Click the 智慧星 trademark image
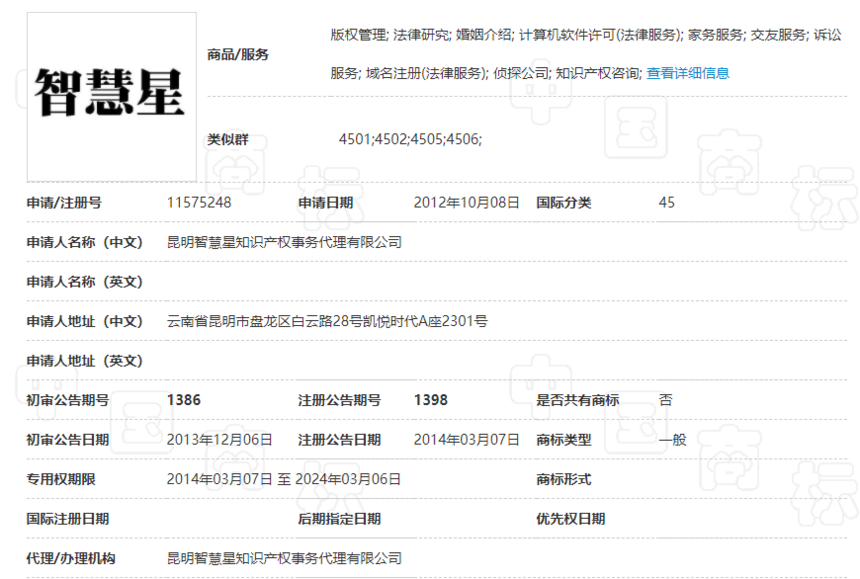Image resolution: width=860 pixels, height=579 pixels. click(x=112, y=97)
